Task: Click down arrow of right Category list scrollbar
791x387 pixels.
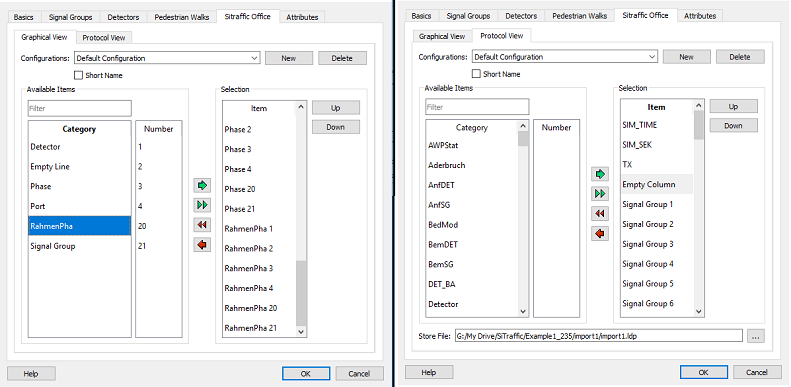Action: tap(523, 311)
